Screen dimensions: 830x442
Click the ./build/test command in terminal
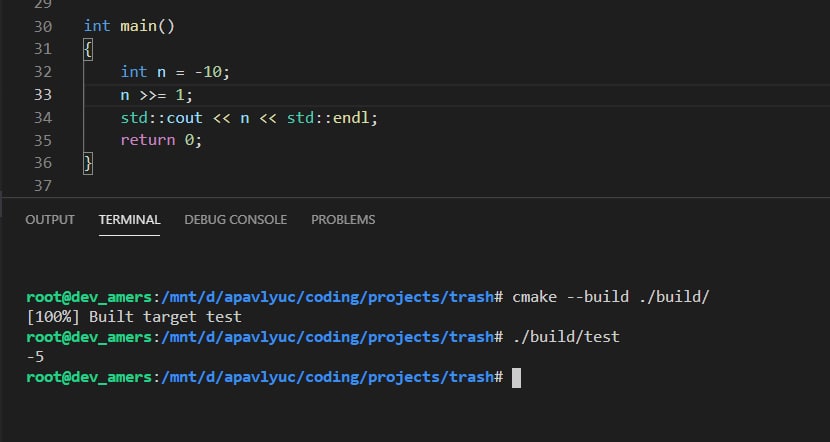[566, 337]
